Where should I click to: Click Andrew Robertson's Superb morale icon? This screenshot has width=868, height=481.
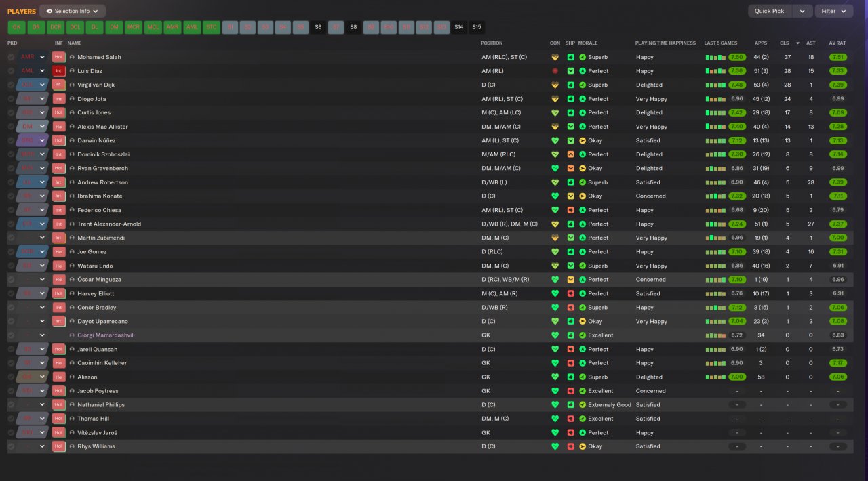click(x=583, y=182)
